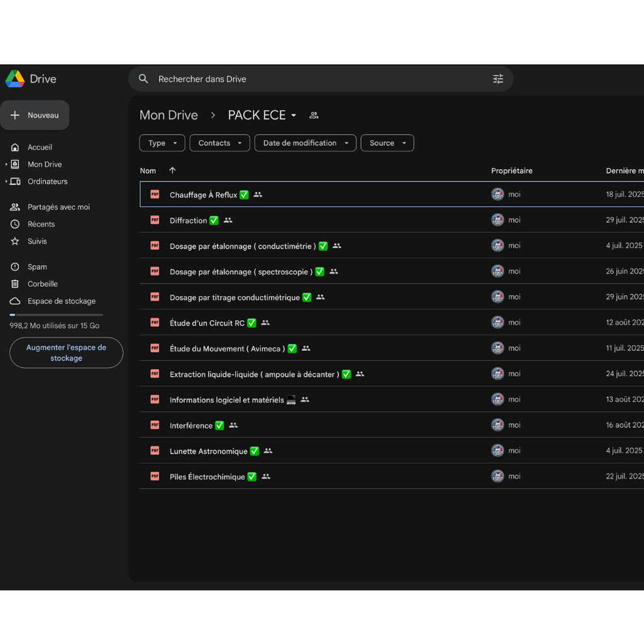Click the Nouveau button
The width and height of the screenshot is (644, 644).
coord(35,115)
